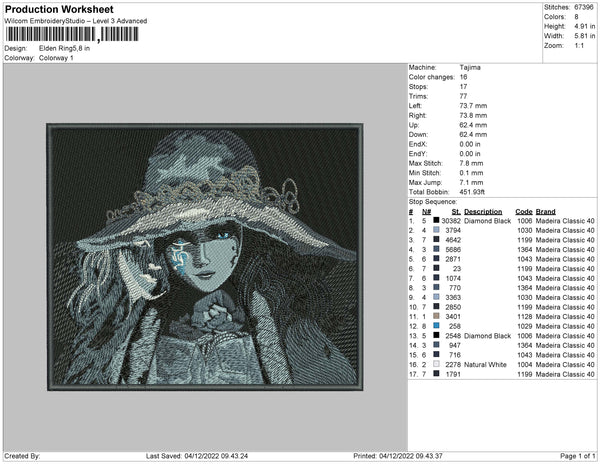The width and height of the screenshot is (600, 464).
Task: Select stitch count 1074
Action: point(453,278)
